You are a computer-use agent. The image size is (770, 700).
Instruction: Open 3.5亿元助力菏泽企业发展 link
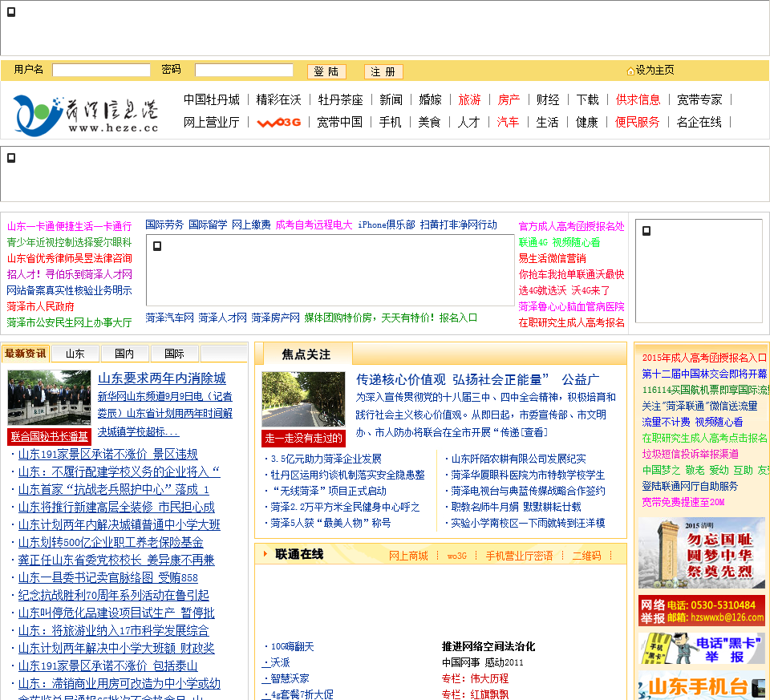click(326, 459)
